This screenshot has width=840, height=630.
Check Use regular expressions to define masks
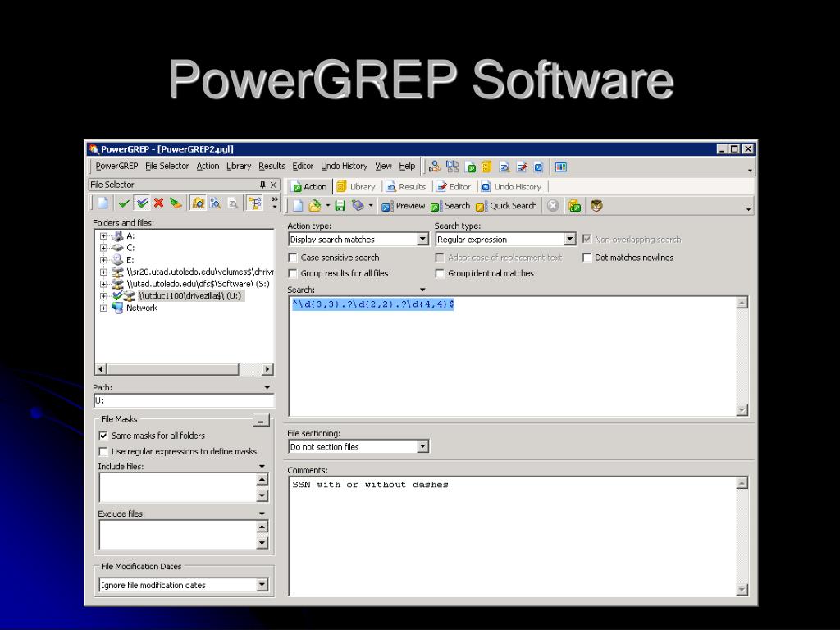[103, 452]
